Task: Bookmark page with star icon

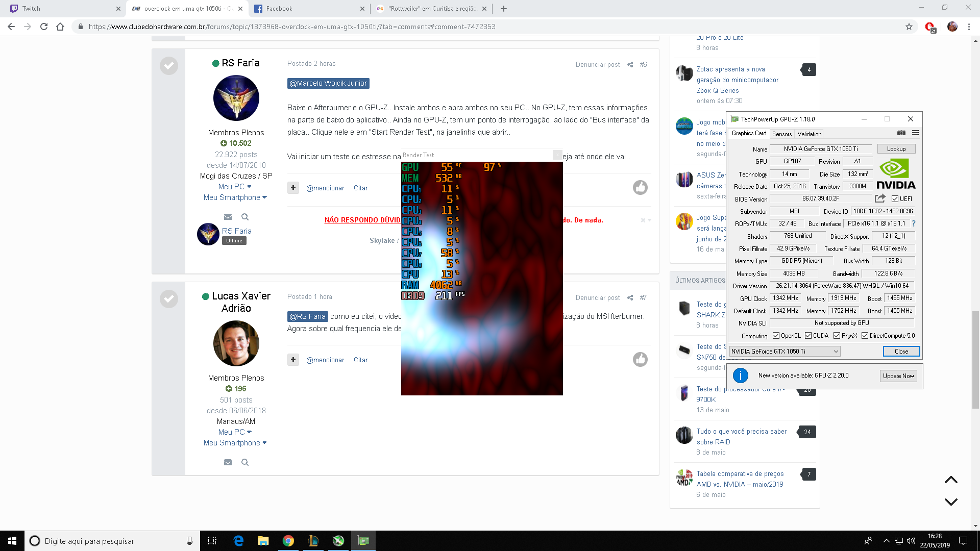Action: pos(909,27)
